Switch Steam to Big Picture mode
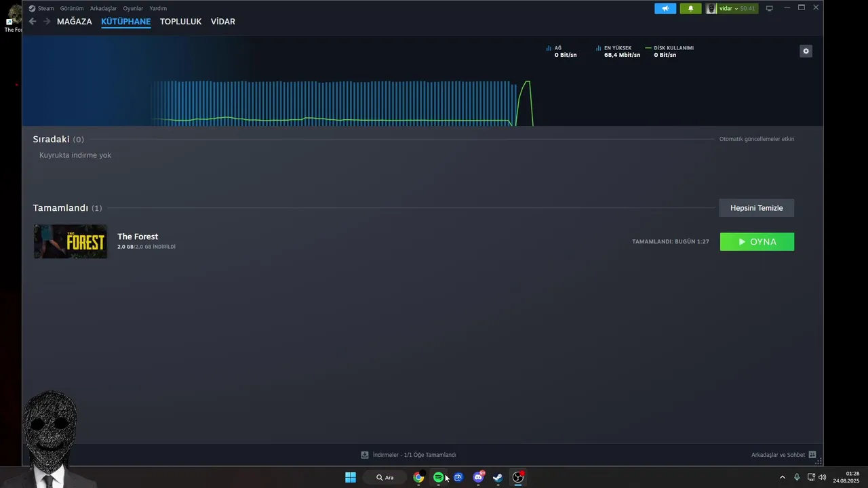The image size is (868, 488). (x=769, y=8)
